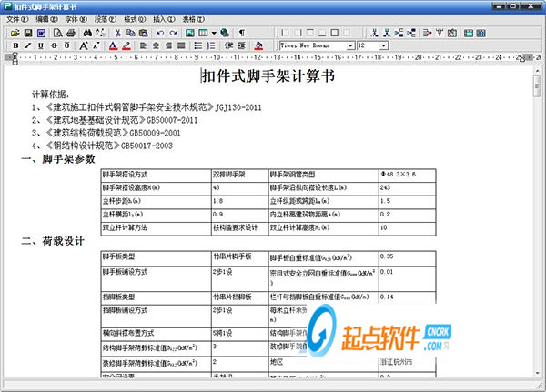Redo the last action
The image size is (546, 392).
click(x=174, y=33)
